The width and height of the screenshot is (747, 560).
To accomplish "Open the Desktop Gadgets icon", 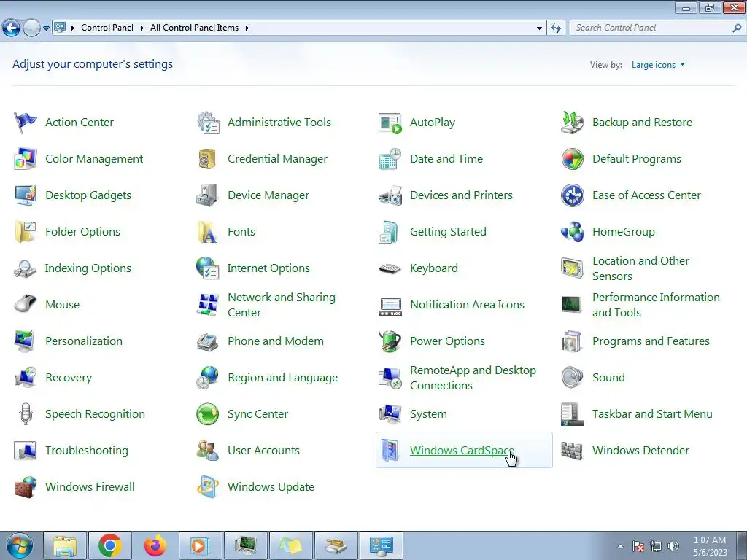I will (x=26, y=195).
